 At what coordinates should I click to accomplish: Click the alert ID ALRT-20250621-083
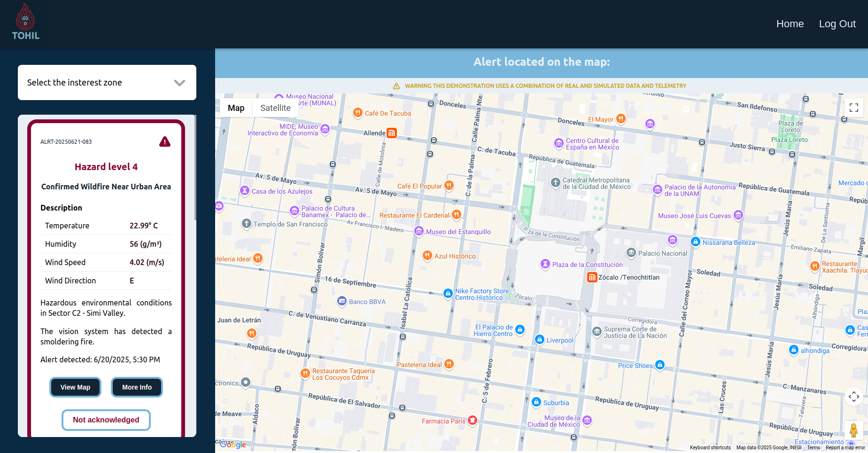[66, 142]
